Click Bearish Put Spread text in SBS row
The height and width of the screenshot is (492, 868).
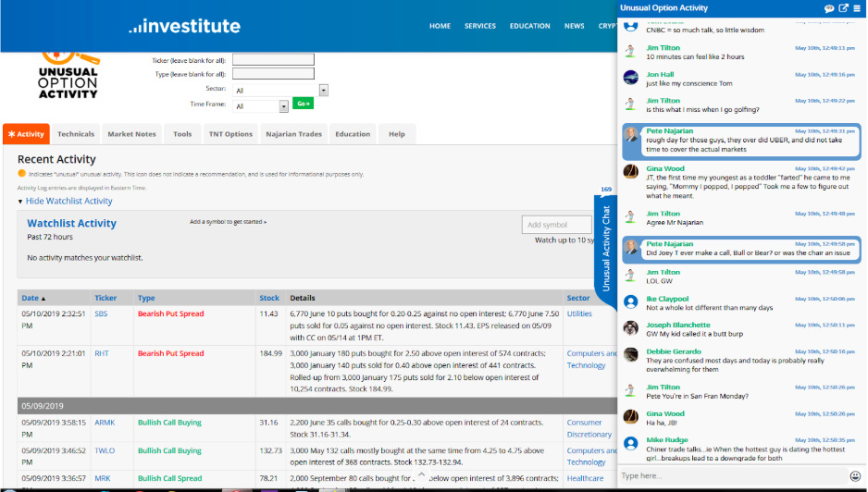click(x=170, y=314)
